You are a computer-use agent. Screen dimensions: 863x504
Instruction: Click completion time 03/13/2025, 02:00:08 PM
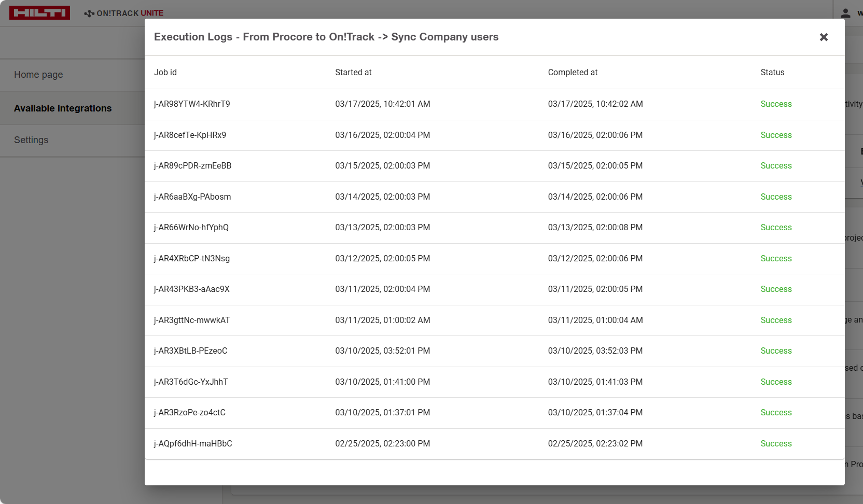click(x=595, y=228)
